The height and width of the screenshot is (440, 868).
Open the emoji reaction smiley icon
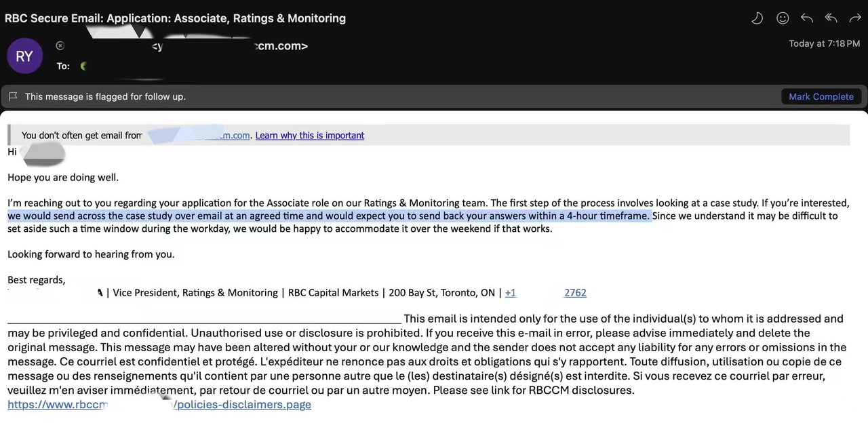[x=783, y=18]
